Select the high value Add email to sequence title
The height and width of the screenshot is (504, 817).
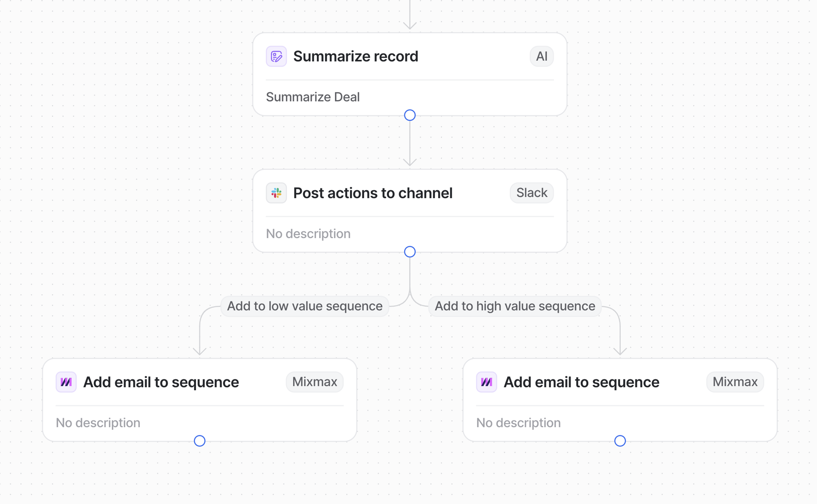[581, 382]
